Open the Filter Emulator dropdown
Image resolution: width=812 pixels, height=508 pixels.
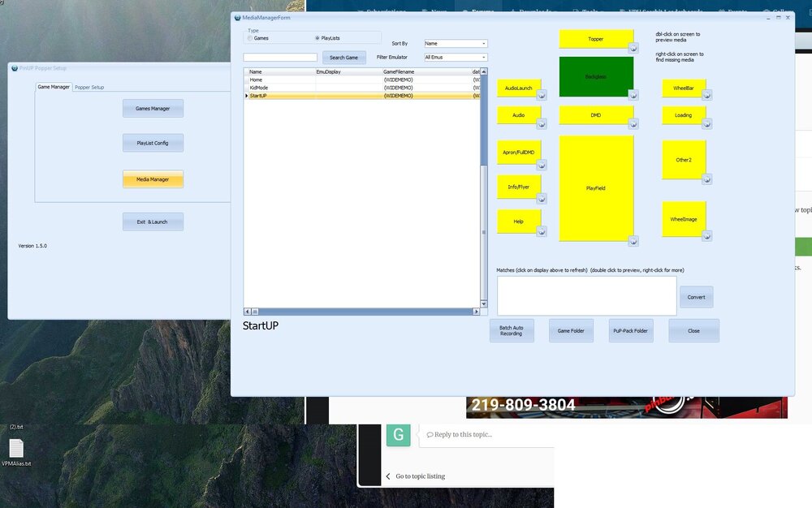coord(456,58)
